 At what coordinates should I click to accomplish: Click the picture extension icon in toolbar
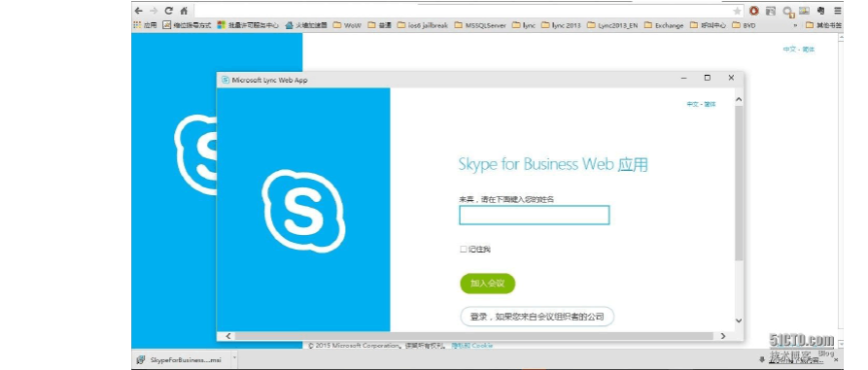pyautogui.click(x=804, y=11)
